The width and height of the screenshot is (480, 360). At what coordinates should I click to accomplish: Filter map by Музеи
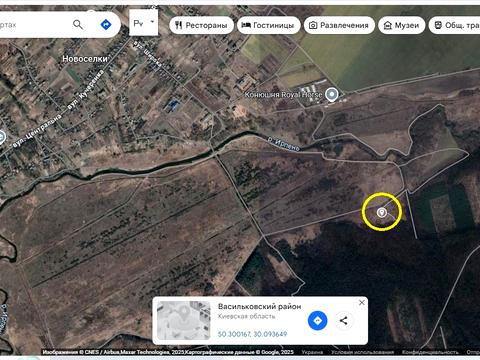(x=402, y=25)
